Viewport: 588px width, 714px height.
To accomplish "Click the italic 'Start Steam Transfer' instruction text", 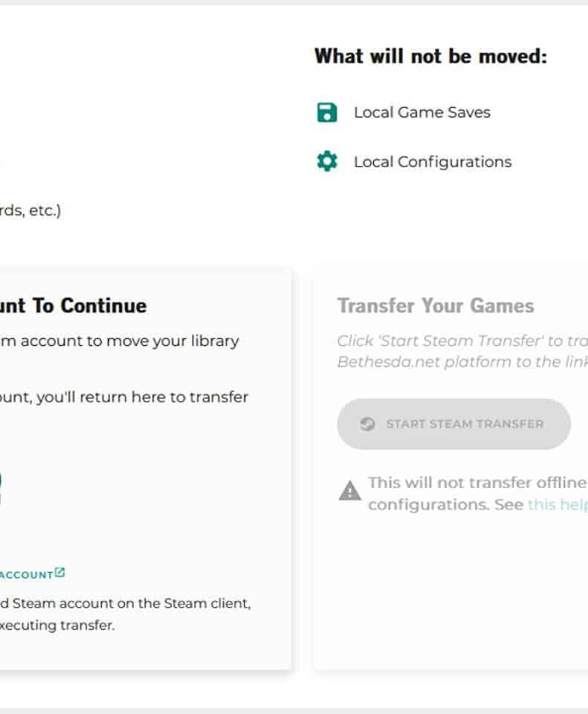I will point(461,341).
